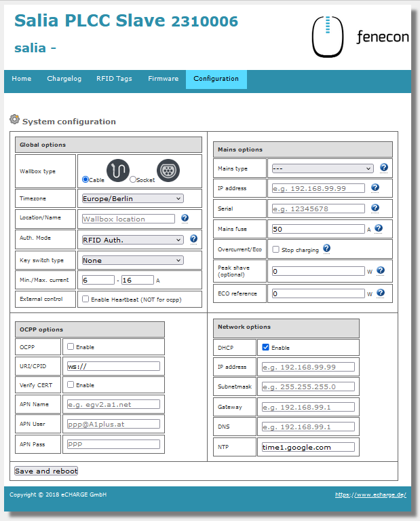Show help for Peak shave option
The height and width of the screenshot is (521, 420).
point(381,270)
